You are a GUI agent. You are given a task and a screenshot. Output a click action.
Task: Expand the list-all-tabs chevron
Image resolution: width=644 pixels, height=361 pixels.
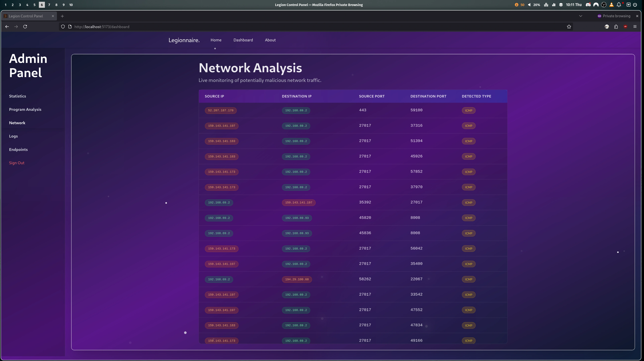pos(580,16)
